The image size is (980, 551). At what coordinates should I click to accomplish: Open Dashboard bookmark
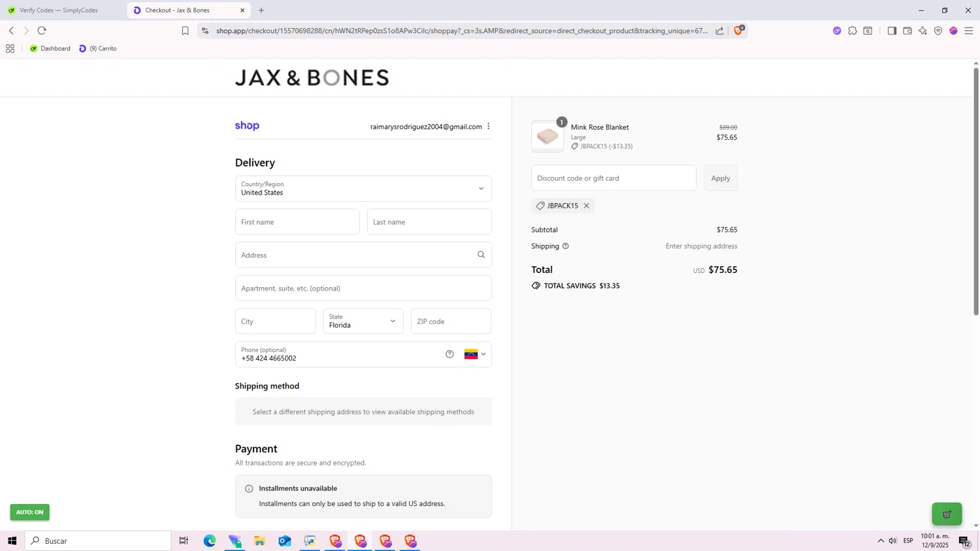50,48
